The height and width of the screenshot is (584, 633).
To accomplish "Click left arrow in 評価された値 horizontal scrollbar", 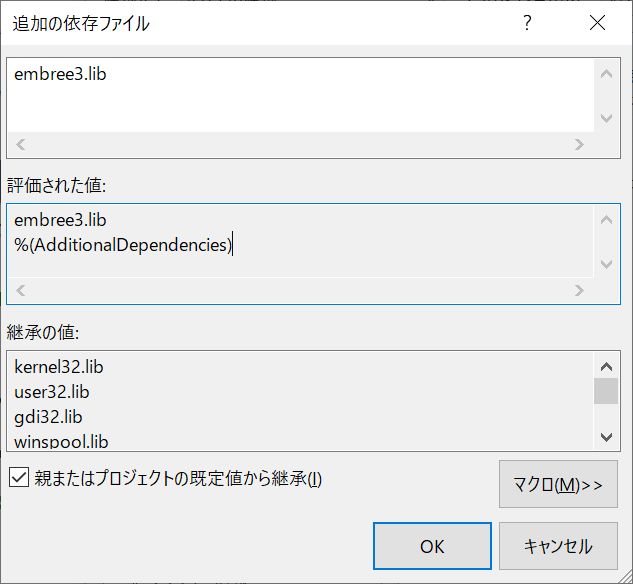I will [21, 291].
